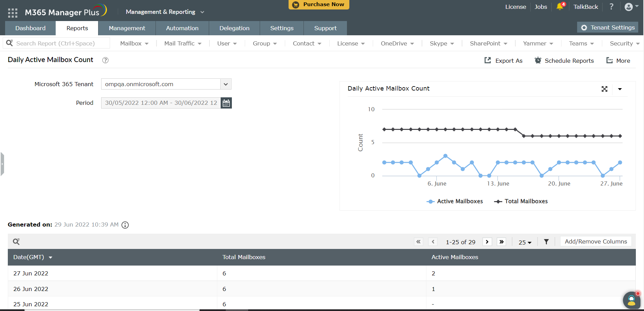Open the Automation tab
644x311 pixels.
pyautogui.click(x=182, y=28)
